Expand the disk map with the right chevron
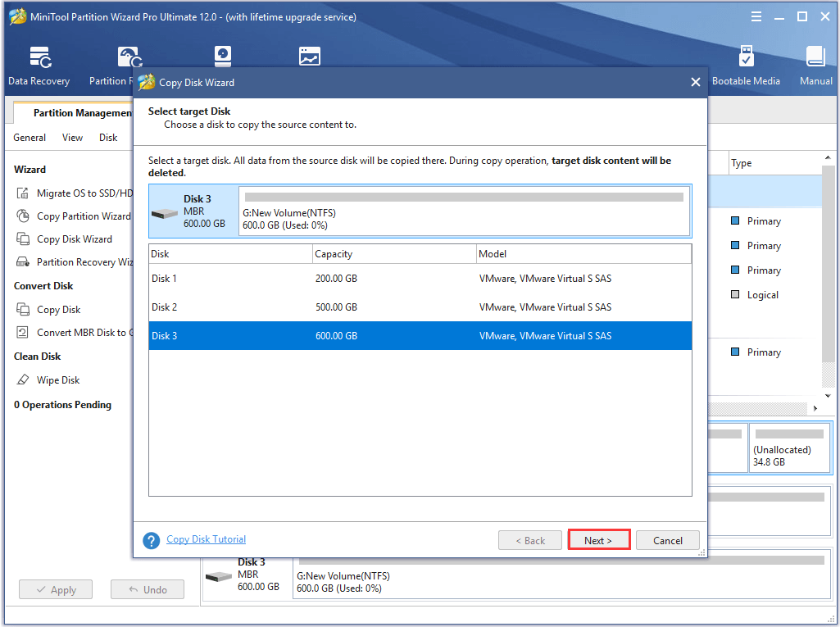The height and width of the screenshot is (627, 840). pos(815,407)
